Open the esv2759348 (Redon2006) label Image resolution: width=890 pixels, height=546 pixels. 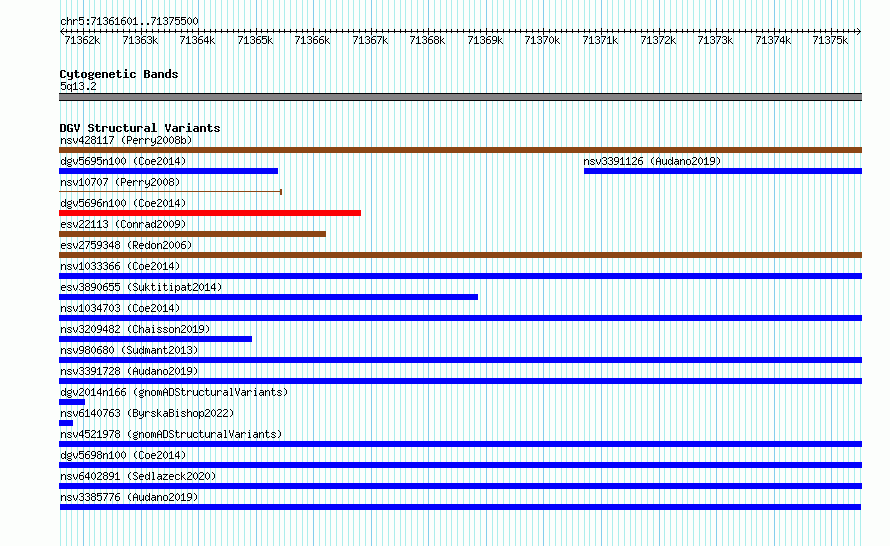(126, 245)
